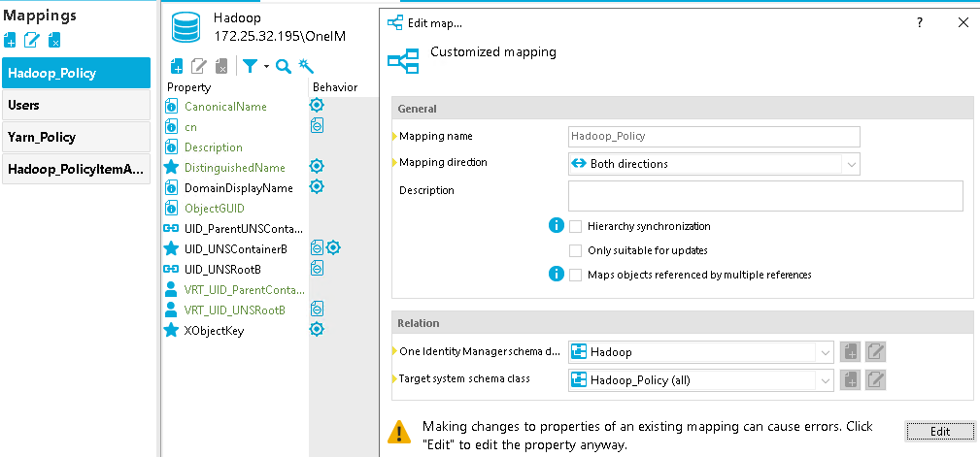Click the Behavior column header
This screenshot has width=980, height=457.
tap(335, 87)
